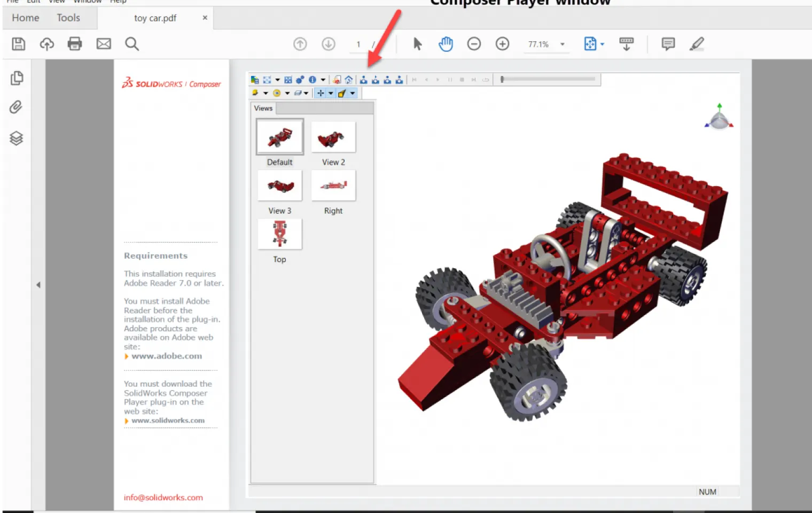Click the red document icon in Composer toolbar
This screenshot has width=812, height=513.
coord(337,80)
